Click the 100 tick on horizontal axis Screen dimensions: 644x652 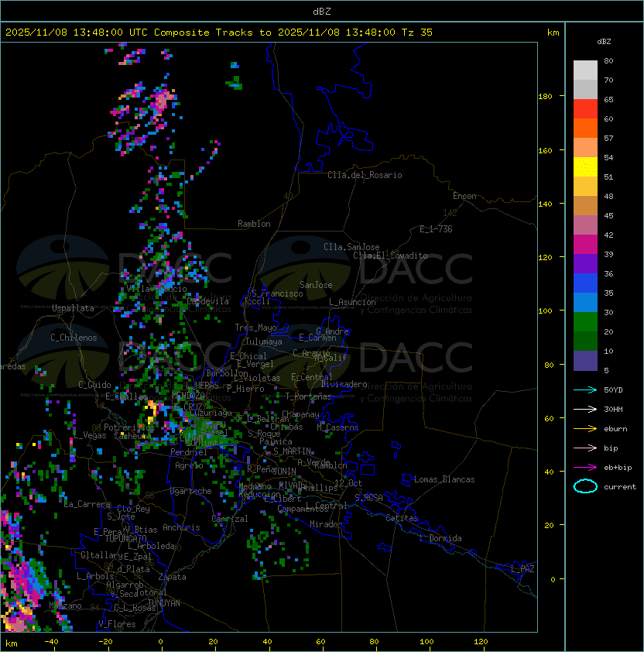(426, 642)
